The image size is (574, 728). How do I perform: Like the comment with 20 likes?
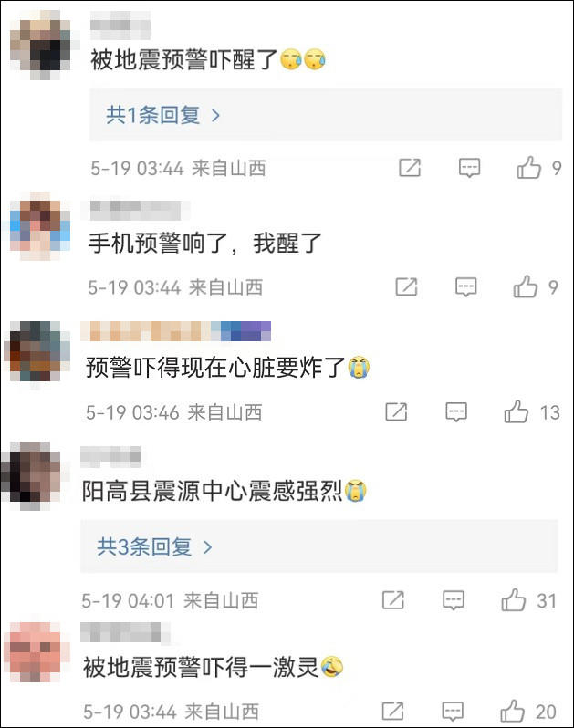coord(512,711)
